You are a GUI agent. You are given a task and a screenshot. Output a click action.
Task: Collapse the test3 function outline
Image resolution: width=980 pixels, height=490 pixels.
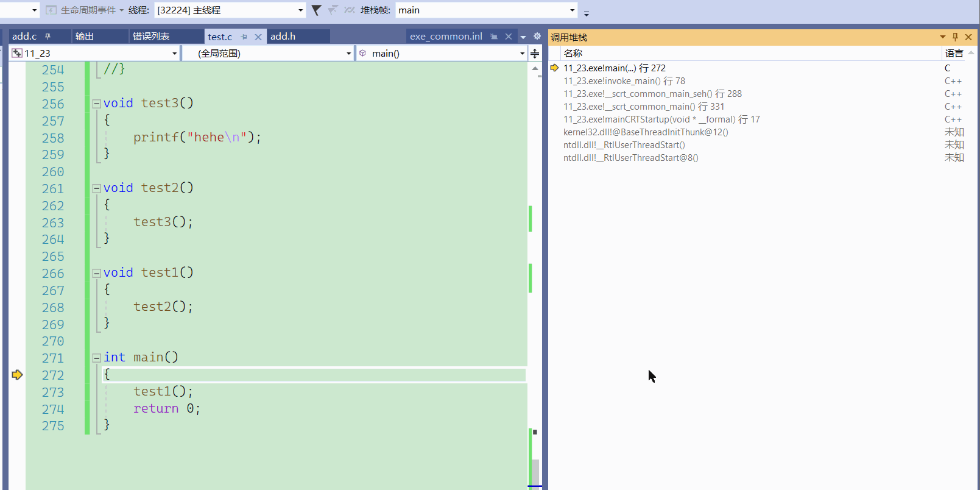96,104
